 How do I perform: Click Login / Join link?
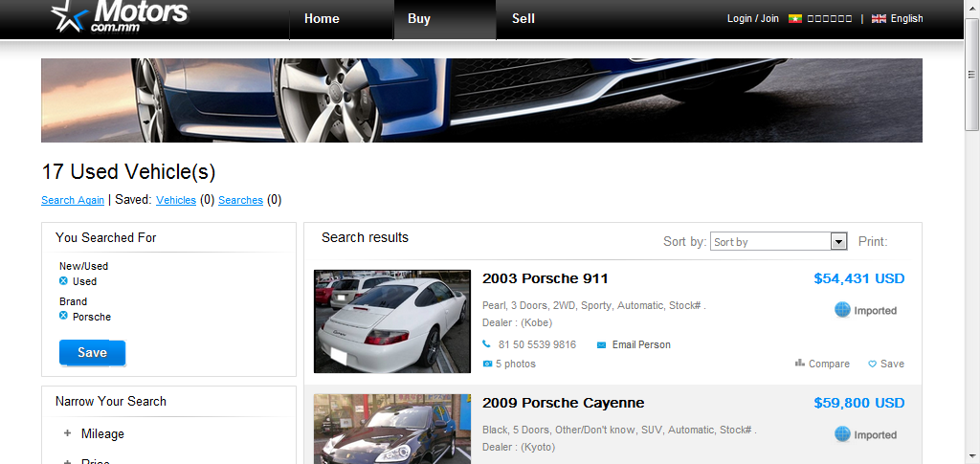pos(753,19)
